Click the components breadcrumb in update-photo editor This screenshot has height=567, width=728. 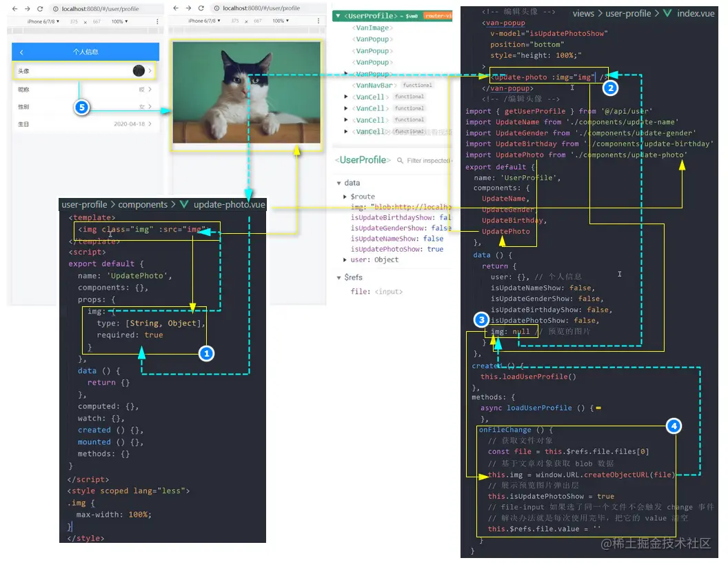[x=143, y=204]
